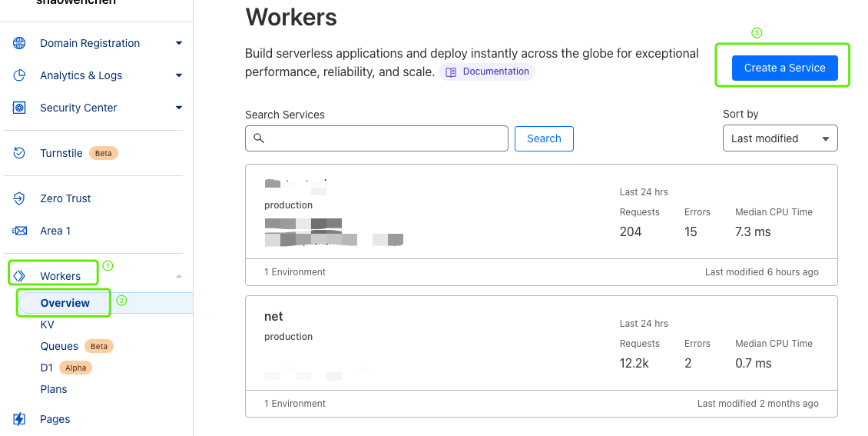Open Analytics & Logs menu item
868x436 pixels.
81,75
